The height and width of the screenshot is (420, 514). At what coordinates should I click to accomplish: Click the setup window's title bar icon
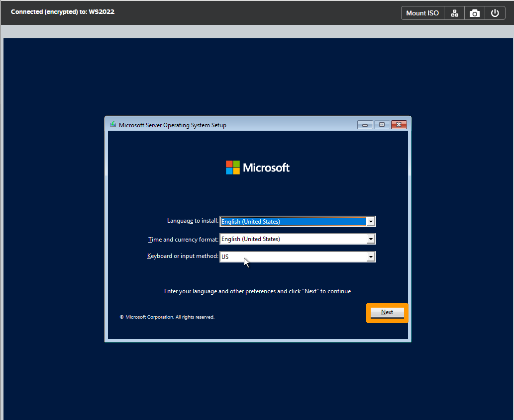(x=112, y=125)
